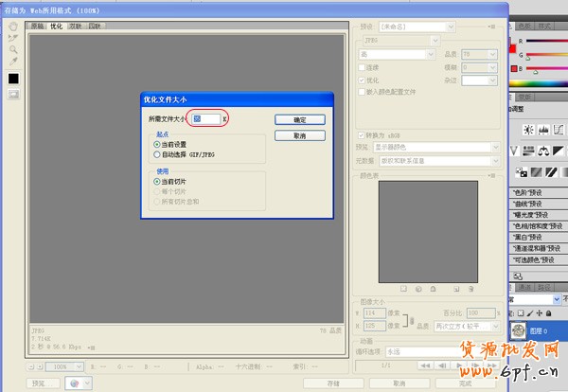The width and height of the screenshot is (568, 392).
Task: Click the browser preview icon at bottom
Action: pos(77,383)
